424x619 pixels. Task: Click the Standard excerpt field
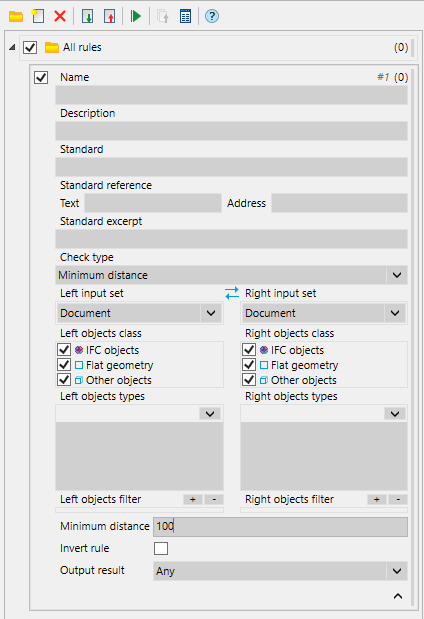click(231, 239)
